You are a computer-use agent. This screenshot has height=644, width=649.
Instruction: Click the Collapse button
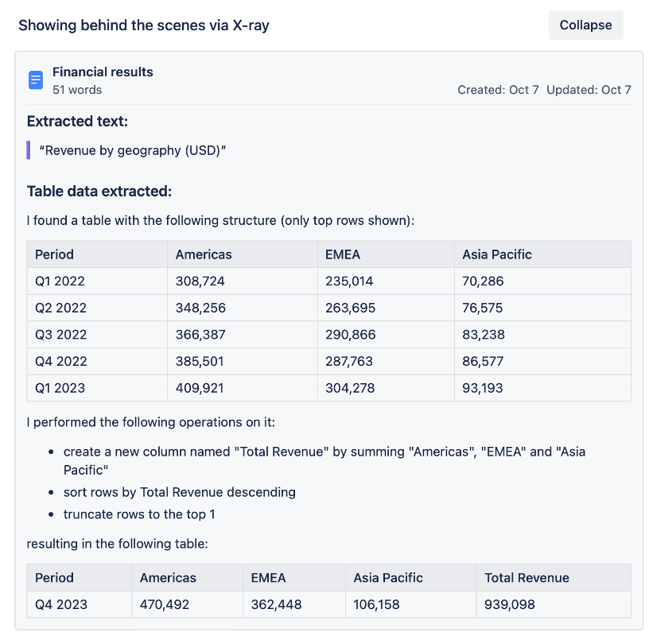(x=585, y=25)
